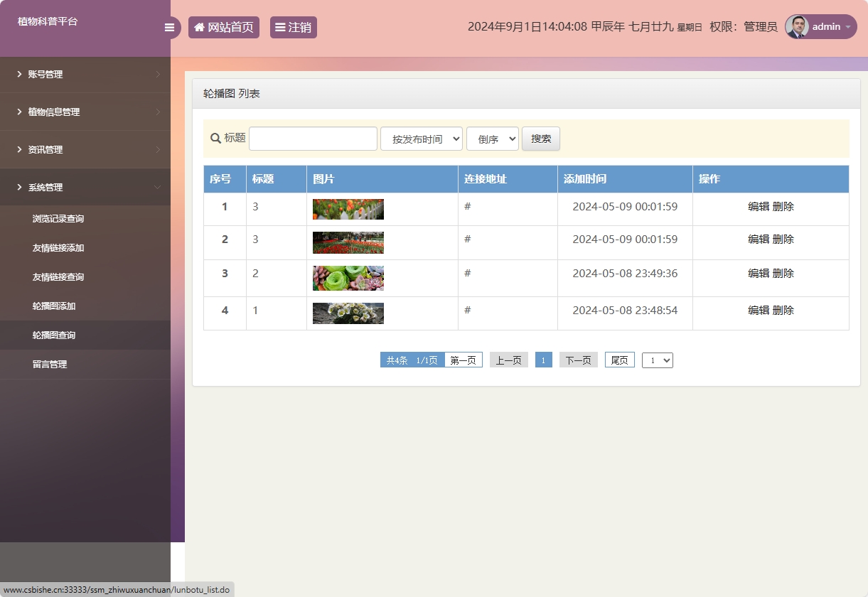Click 编辑 for row 2
The height and width of the screenshot is (597, 868).
759,240
